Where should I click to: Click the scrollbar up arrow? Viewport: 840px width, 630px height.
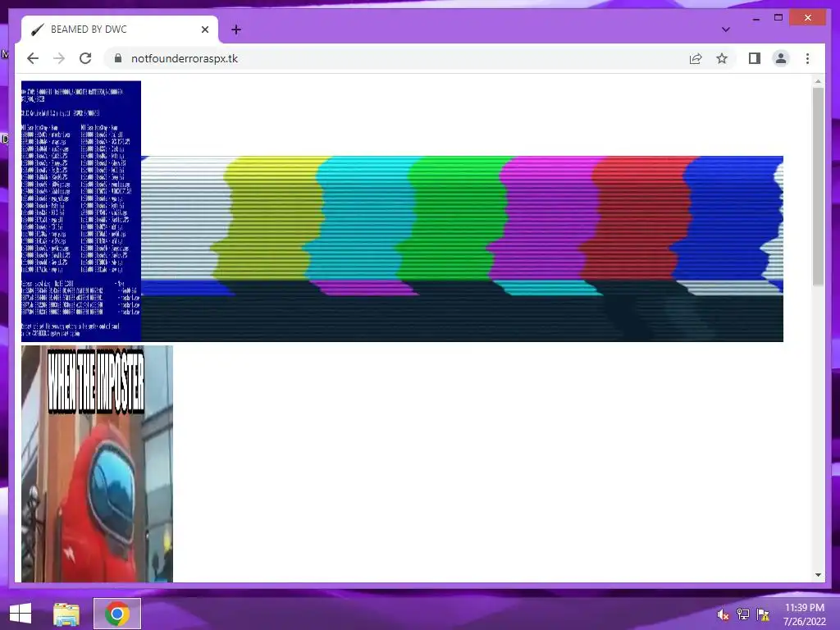[818, 82]
